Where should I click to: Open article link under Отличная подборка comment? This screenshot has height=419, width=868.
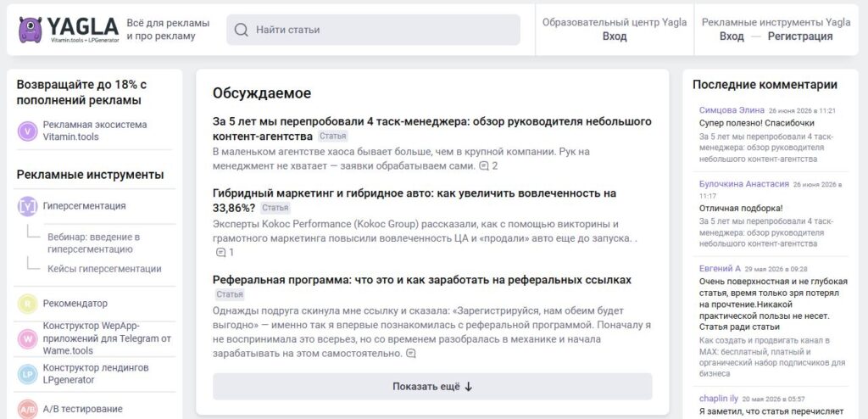pyautogui.click(x=765, y=232)
